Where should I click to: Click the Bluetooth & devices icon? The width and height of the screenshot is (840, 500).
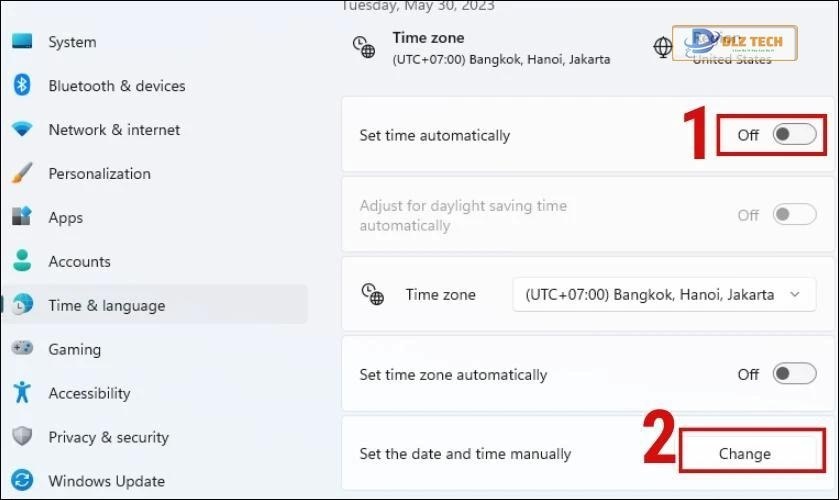(22, 86)
